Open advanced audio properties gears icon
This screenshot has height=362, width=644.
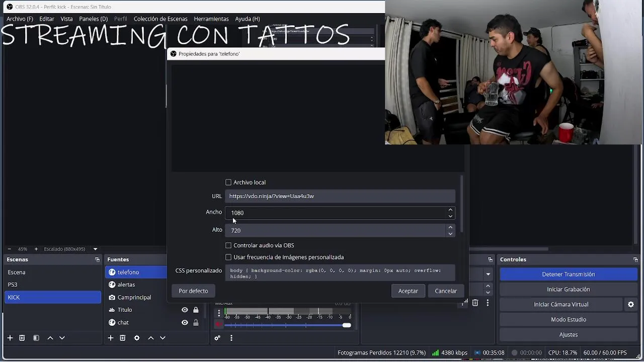[x=217, y=338]
